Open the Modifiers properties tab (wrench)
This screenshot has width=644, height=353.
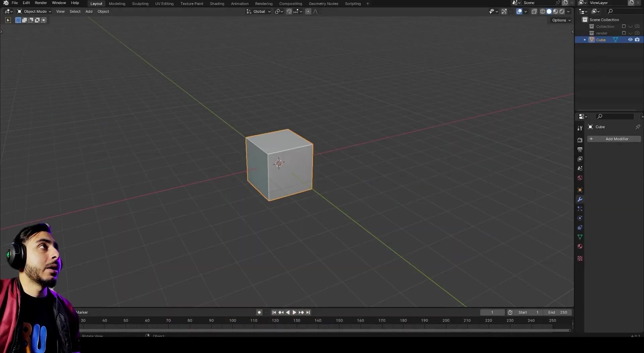click(x=580, y=199)
